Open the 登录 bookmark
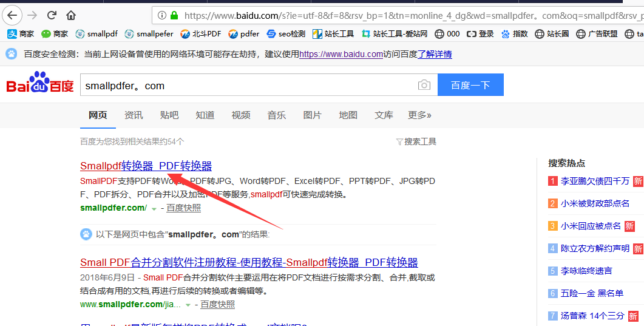Viewport: 644px width, 326px height. click(x=480, y=34)
